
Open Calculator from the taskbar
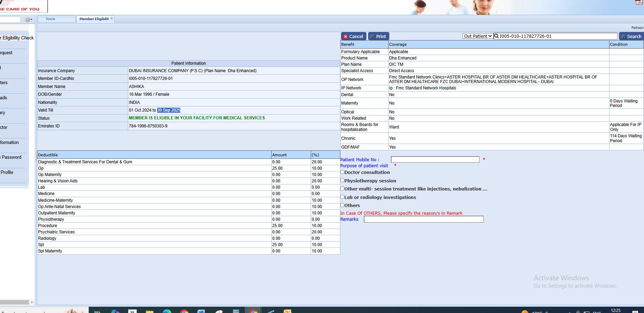coord(236,312)
